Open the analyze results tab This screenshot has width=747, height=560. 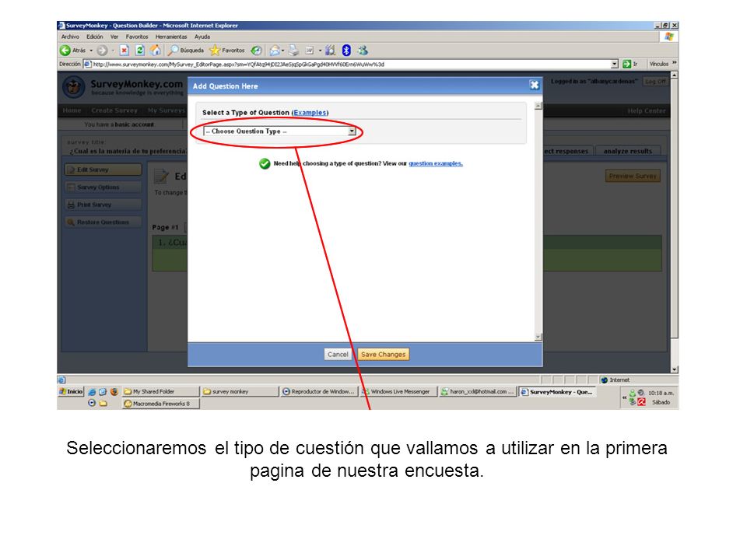(627, 151)
